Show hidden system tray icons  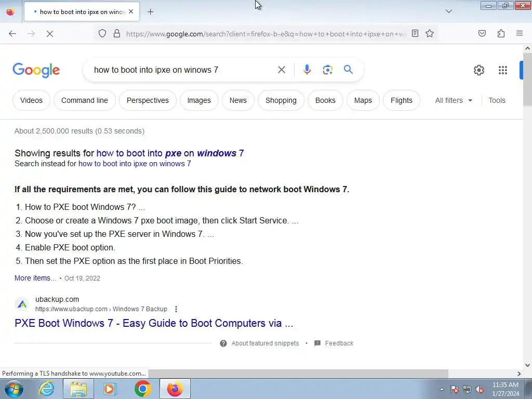click(442, 389)
